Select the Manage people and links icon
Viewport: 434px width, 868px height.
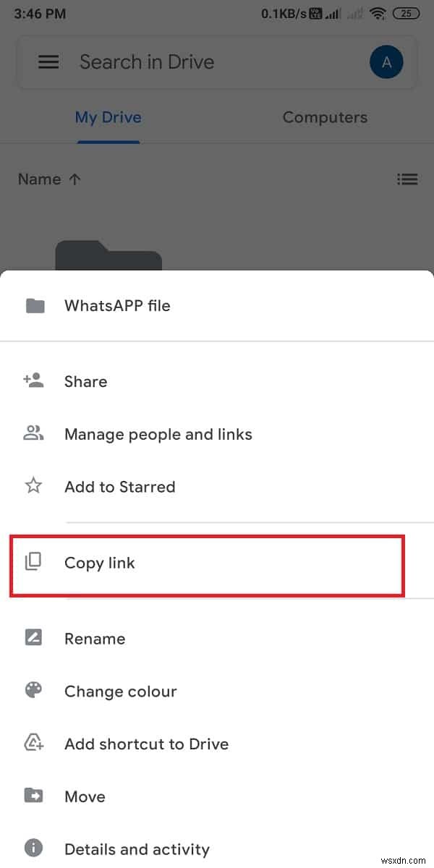(33, 434)
